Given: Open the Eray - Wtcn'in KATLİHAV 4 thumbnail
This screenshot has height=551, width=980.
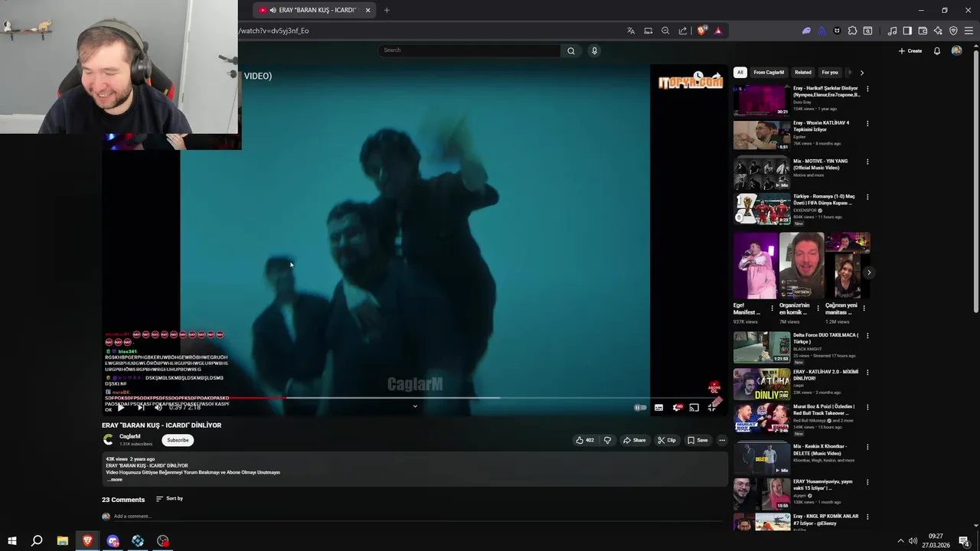Looking at the screenshot, I should tap(761, 135).
